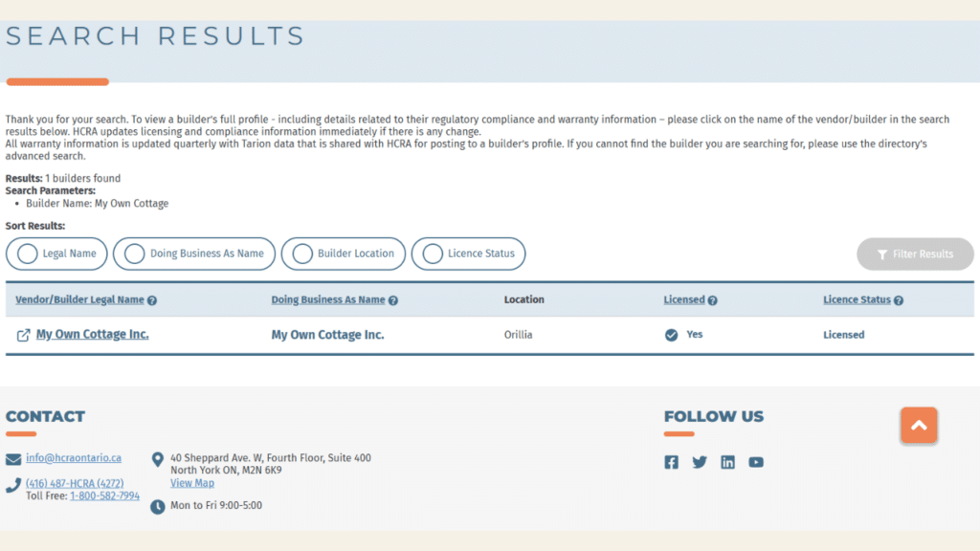The width and height of the screenshot is (980, 551).
Task: Open the HCRA Twitter icon
Action: [700, 462]
